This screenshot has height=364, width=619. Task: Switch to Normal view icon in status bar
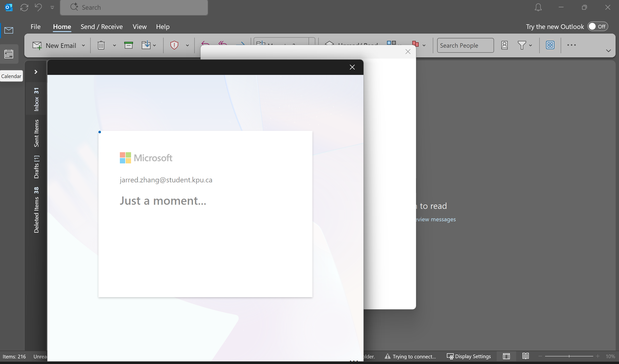[506, 356]
